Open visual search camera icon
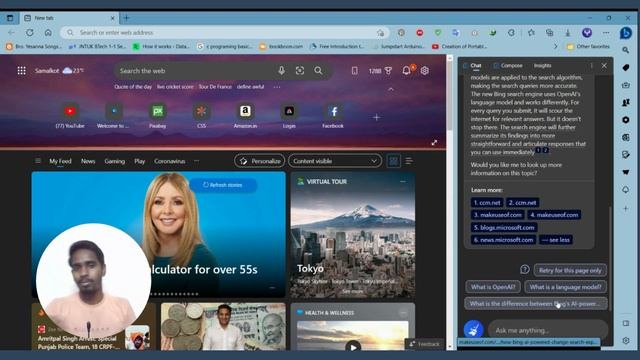640x360 pixels. pos(300,71)
